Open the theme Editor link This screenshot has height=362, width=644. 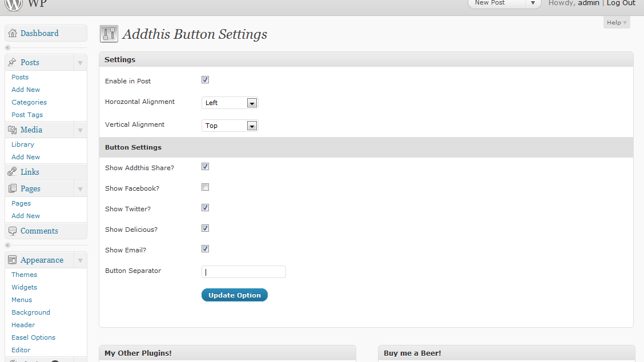[x=21, y=350]
